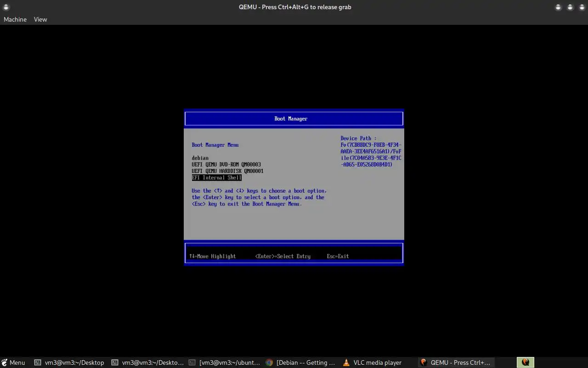Click the Chrome icon in taskbar

pos(269,362)
